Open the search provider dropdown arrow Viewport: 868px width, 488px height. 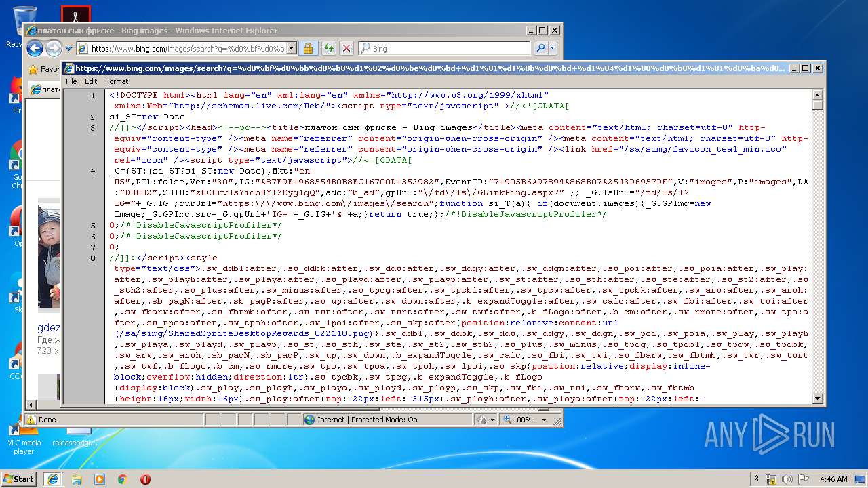point(553,48)
